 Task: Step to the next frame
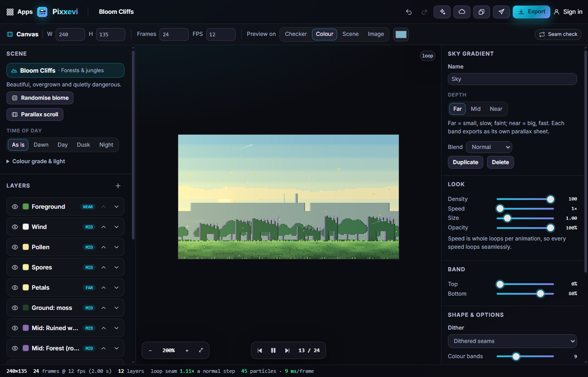[x=287, y=350]
